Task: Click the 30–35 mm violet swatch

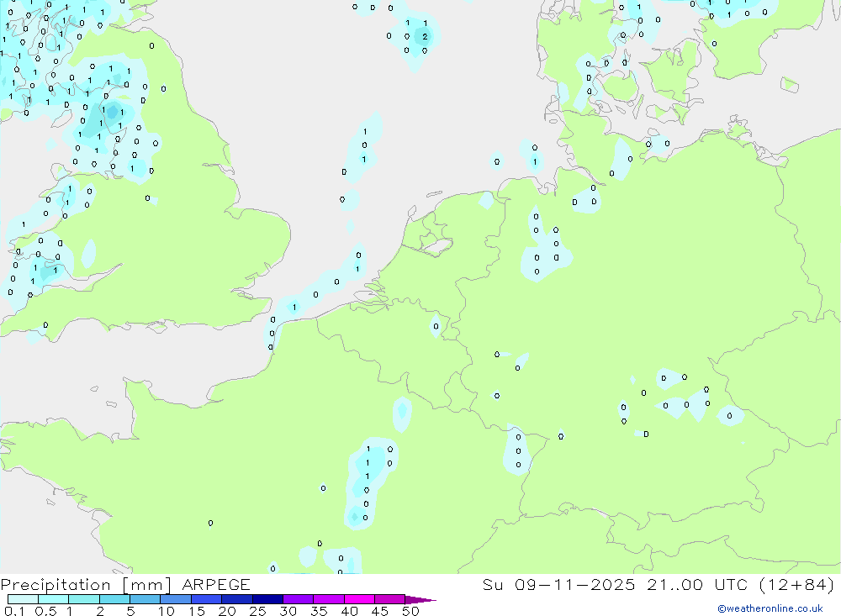Action: click(299, 599)
